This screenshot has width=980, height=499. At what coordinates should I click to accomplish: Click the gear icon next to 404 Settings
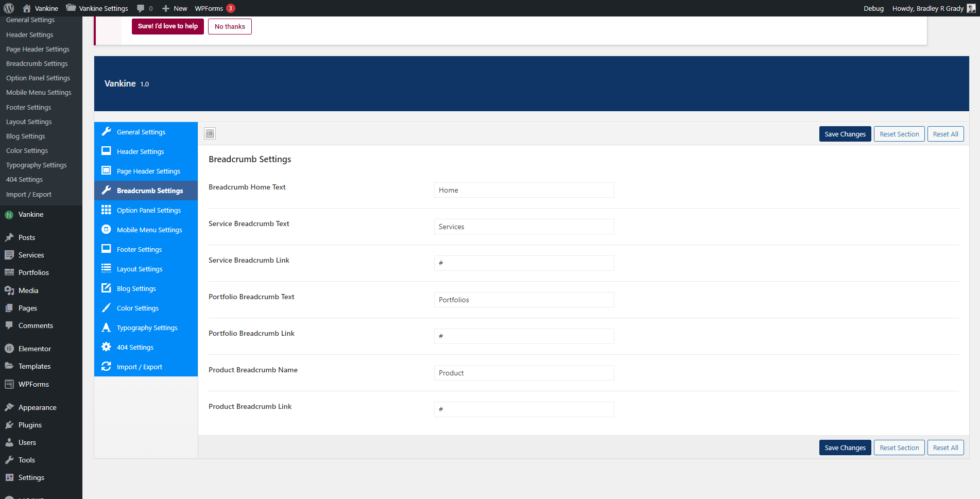click(x=107, y=347)
